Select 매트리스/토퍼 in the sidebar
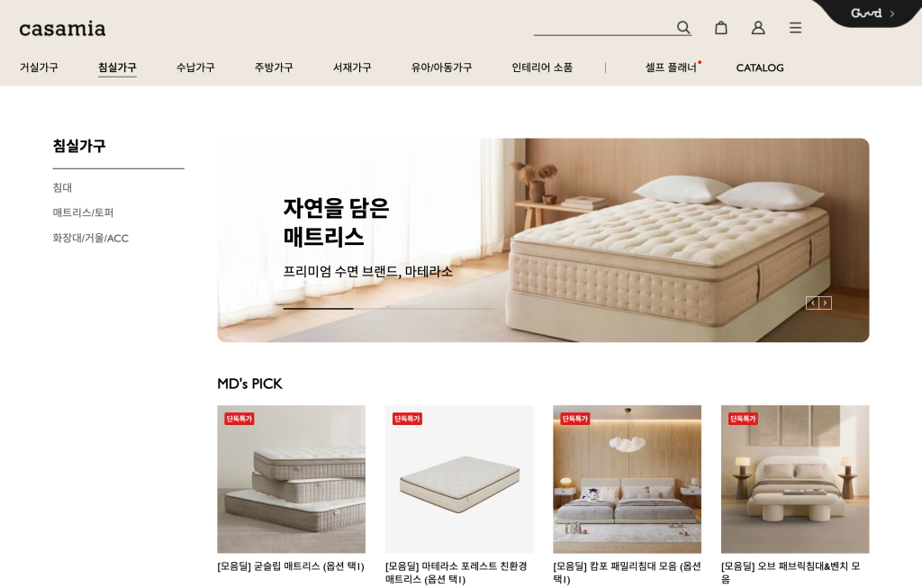Image resolution: width=922 pixels, height=588 pixels. click(83, 213)
